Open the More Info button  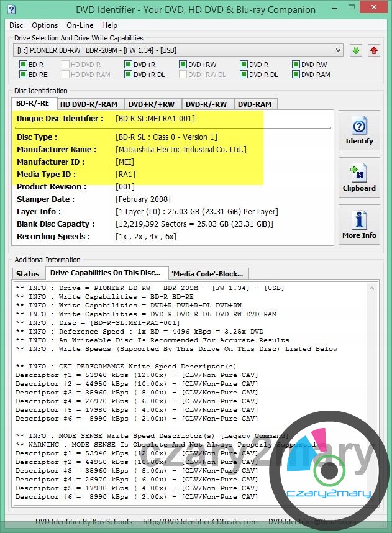click(359, 224)
